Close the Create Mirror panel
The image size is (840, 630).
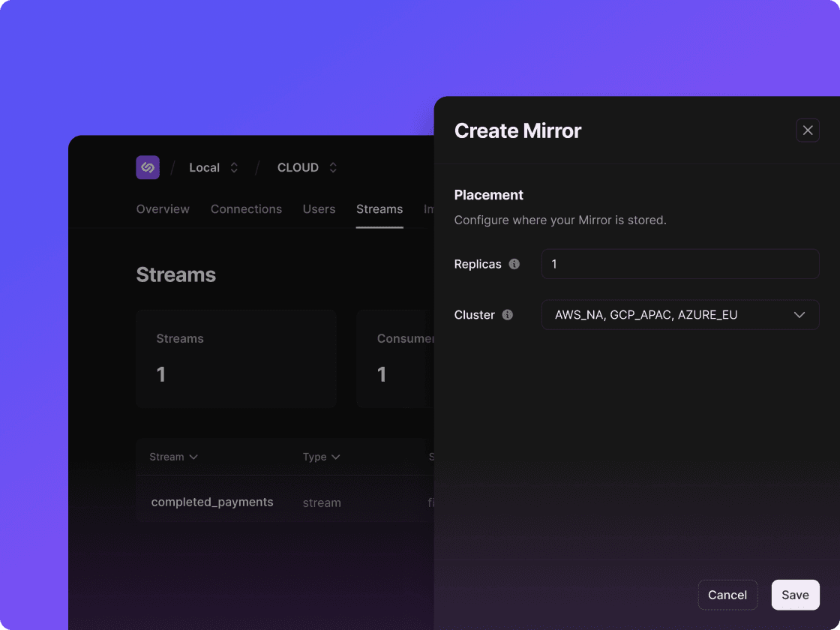click(808, 130)
